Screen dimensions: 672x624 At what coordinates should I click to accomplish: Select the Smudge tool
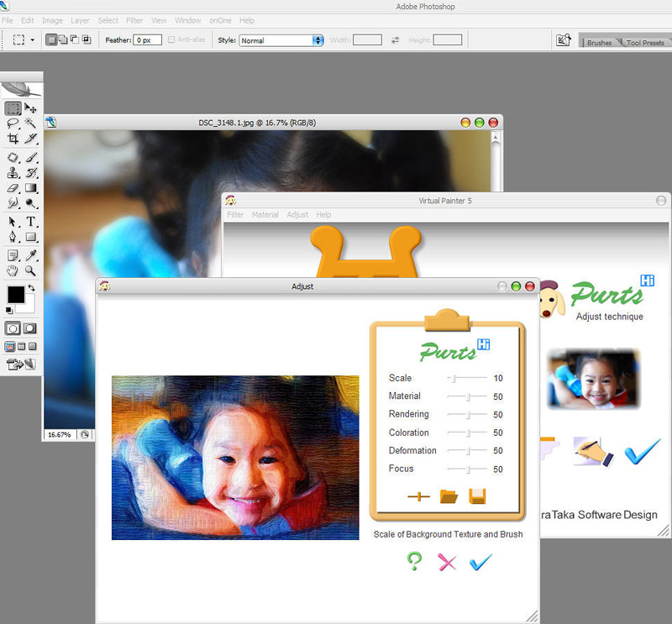point(13,202)
